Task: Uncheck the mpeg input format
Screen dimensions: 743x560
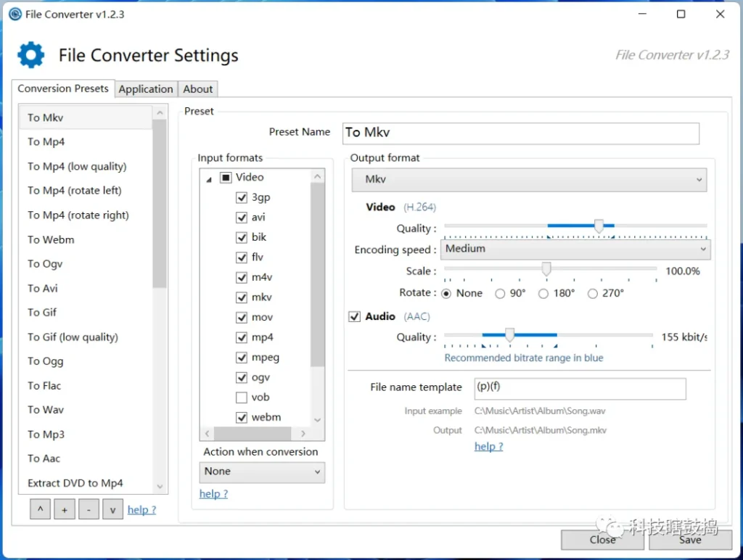Action: click(x=242, y=357)
